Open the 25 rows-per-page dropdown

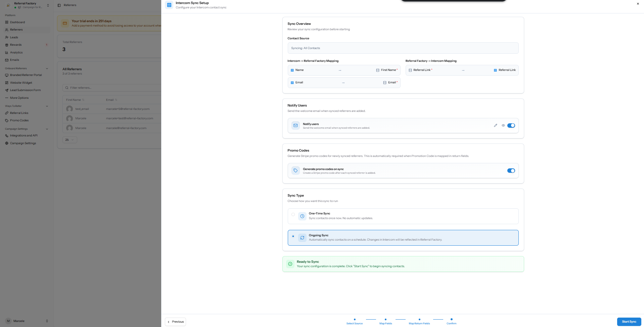click(x=70, y=140)
